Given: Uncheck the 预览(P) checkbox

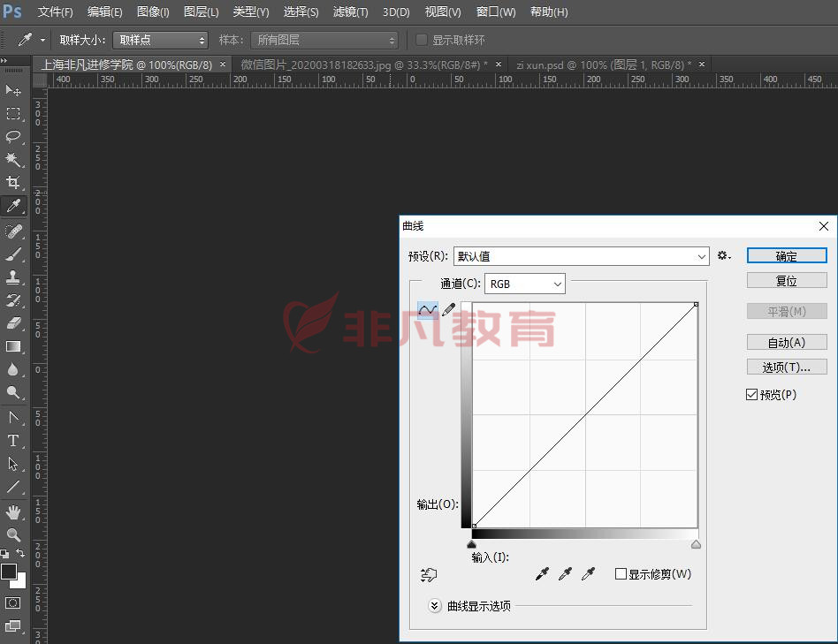Looking at the screenshot, I should [751, 395].
